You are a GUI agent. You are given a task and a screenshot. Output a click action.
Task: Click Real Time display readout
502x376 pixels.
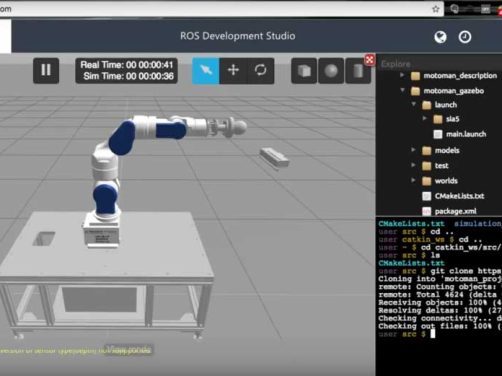[x=127, y=65]
